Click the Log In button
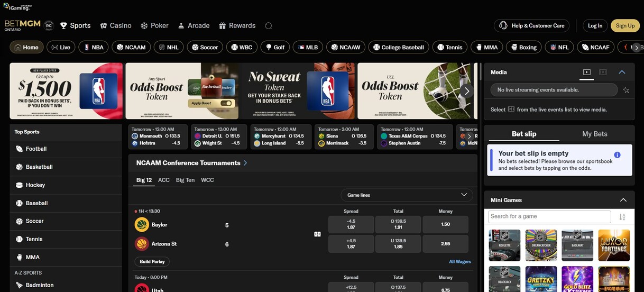644x292 pixels. [595, 25]
